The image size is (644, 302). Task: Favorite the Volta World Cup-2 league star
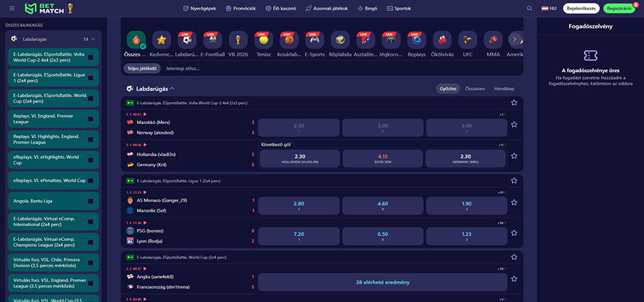pyautogui.click(x=514, y=103)
